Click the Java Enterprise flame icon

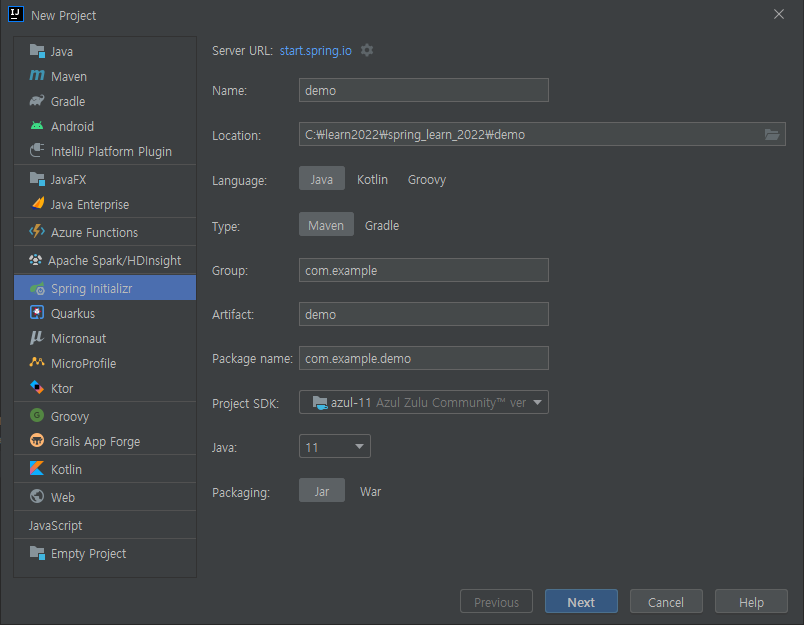[38, 204]
